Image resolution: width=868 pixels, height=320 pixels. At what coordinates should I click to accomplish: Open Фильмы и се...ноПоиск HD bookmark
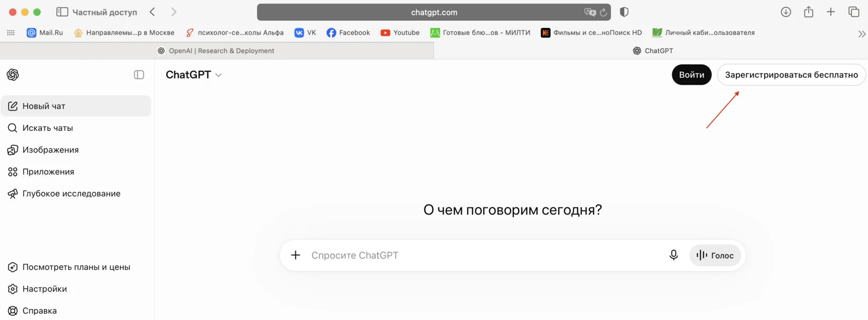(x=591, y=33)
